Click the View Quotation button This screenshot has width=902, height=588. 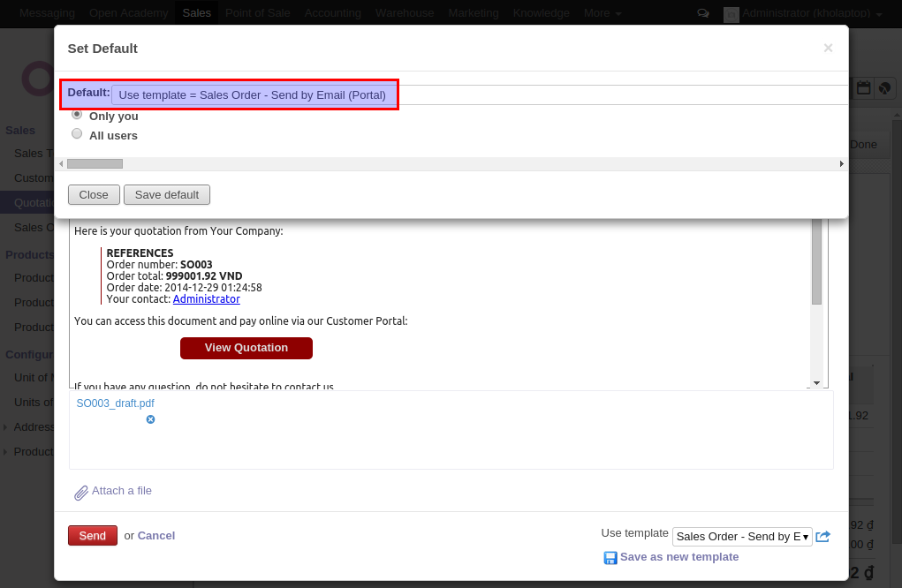246,348
